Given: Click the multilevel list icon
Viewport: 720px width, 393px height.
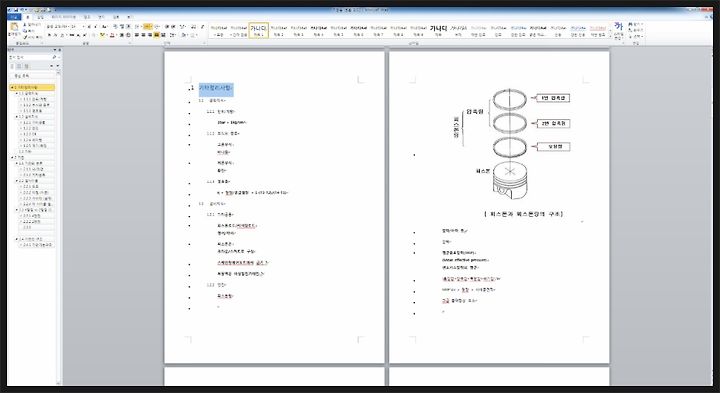Looking at the screenshot, I should click(x=157, y=27).
